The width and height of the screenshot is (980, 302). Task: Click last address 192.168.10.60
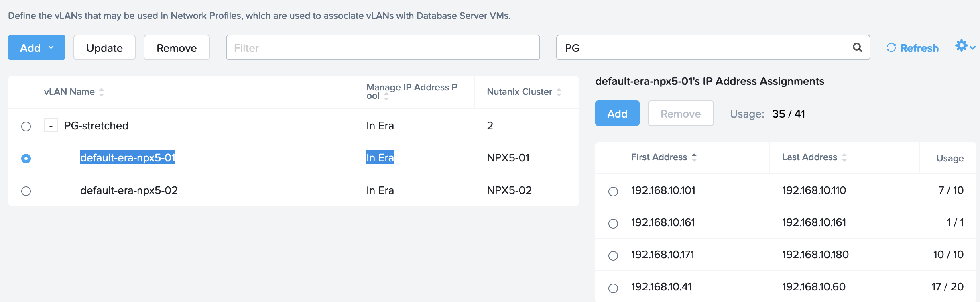(x=813, y=286)
